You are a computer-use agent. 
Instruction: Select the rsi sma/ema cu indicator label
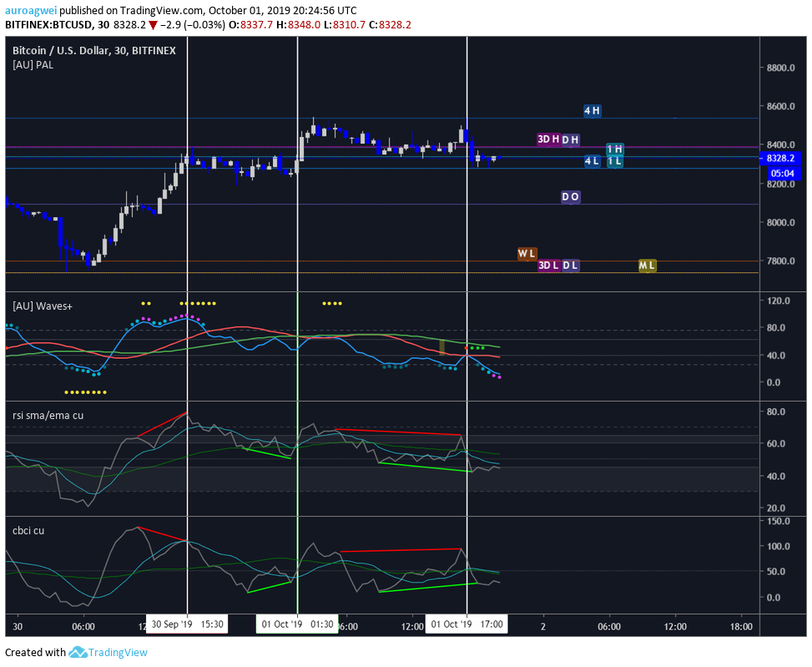point(48,416)
